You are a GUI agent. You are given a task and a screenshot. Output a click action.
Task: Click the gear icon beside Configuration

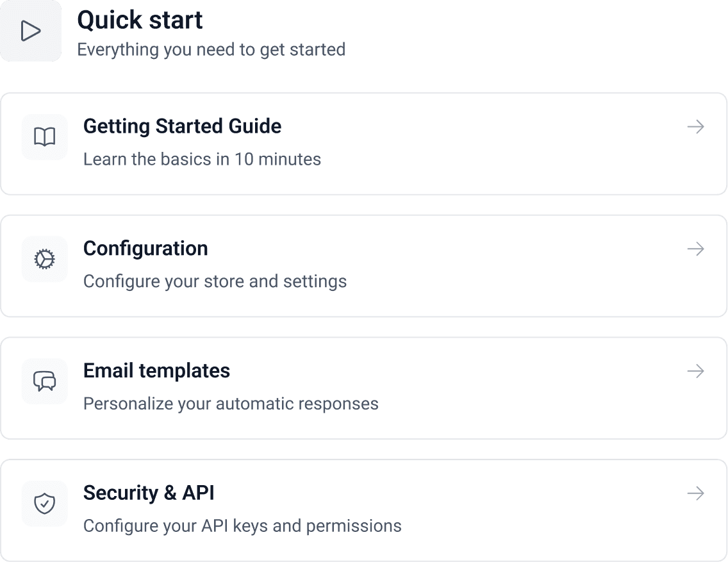tap(44, 259)
